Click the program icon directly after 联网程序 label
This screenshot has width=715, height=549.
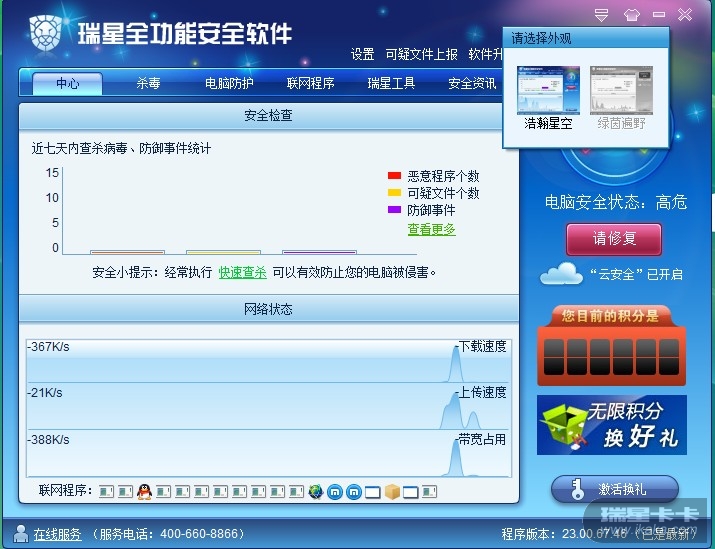[x=107, y=492]
